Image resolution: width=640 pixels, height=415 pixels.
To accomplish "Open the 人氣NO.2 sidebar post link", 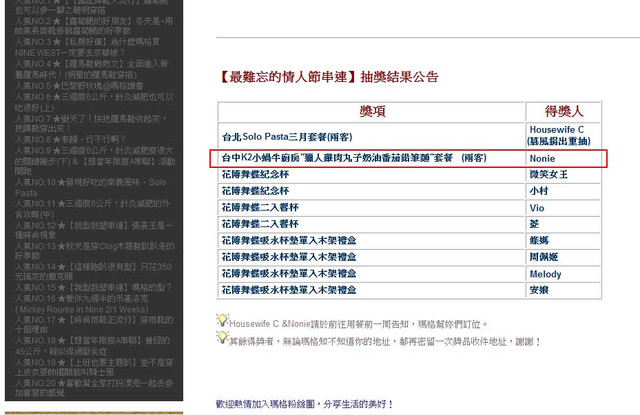I will click(x=94, y=26).
